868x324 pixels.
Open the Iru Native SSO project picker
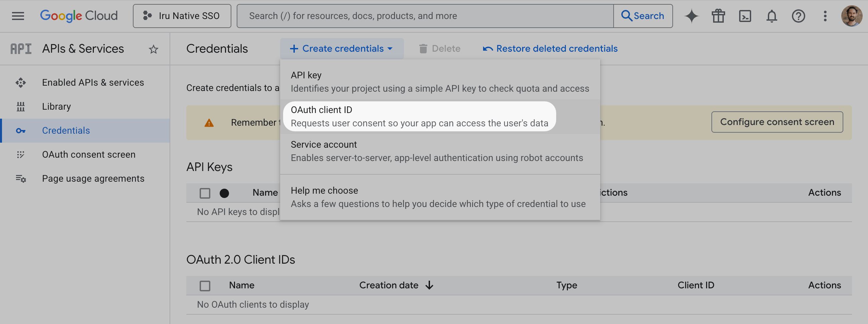tap(182, 16)
